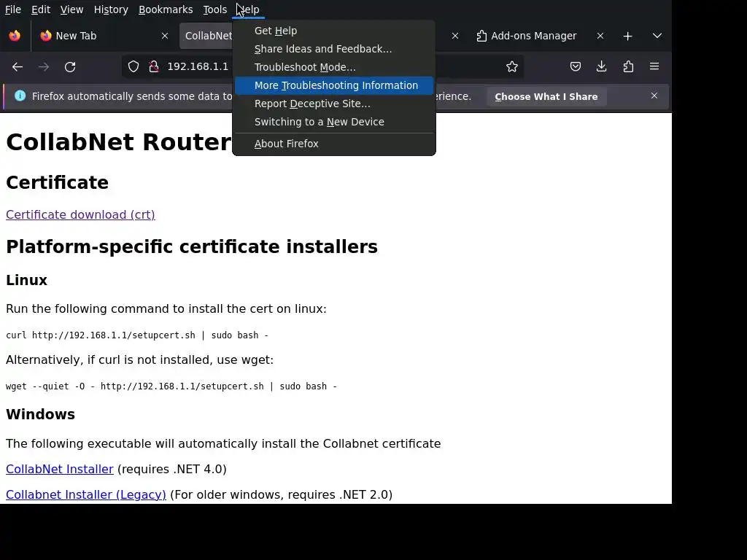The image size is (747, 560).
Task: Open the hamburger application menu
Action: [654, 66]
